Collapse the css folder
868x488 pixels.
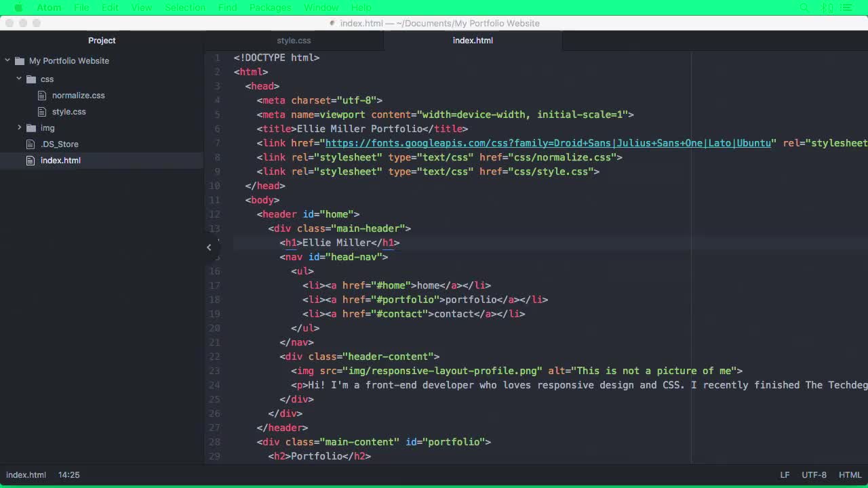[19, 79]
